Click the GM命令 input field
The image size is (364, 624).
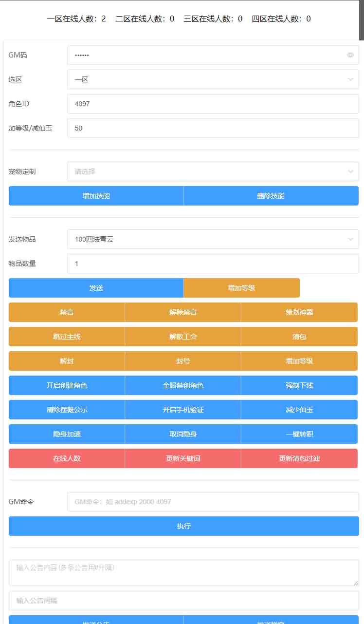click(213, 502)
